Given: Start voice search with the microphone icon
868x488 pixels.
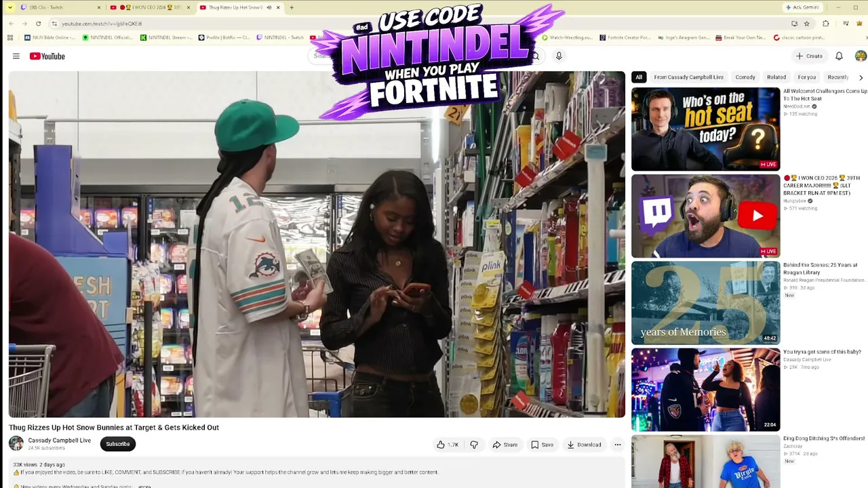Looking at the screenshot, I should coord(559,56).
